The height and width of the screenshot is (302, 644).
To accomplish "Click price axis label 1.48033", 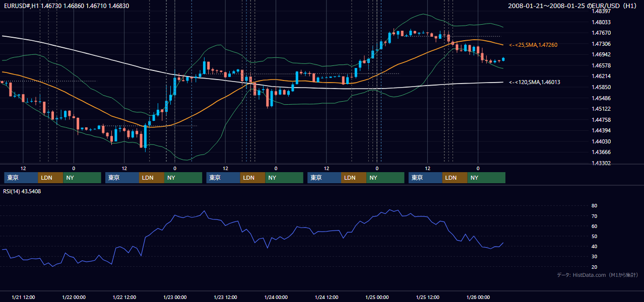I will [601, 22].
